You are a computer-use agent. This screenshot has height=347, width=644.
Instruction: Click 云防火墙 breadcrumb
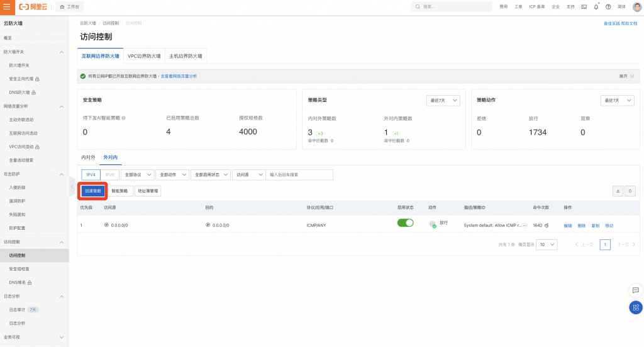pos(88,23)
